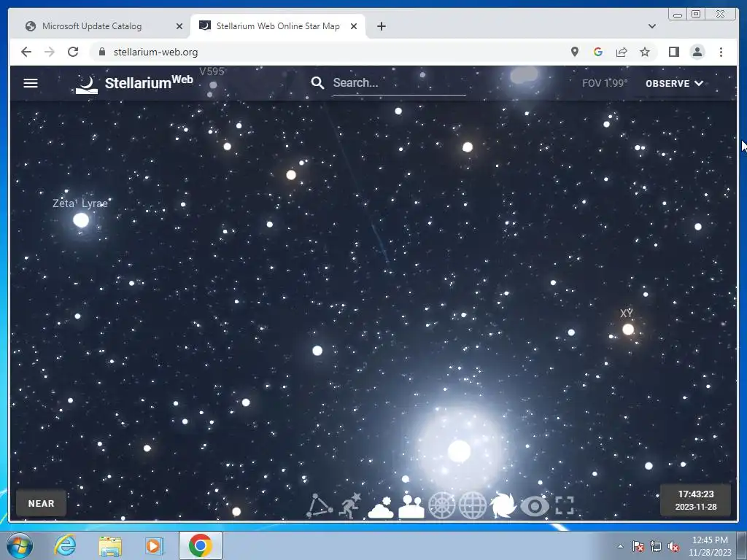Screen dimensions: 747x560
Task: Click the Google icon in address bar
Action: 598,52
